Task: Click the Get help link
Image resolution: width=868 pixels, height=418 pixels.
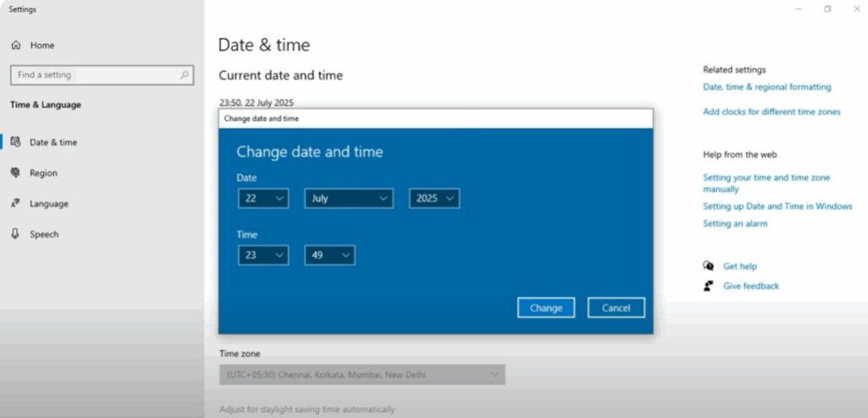Action: click(739, 266)
